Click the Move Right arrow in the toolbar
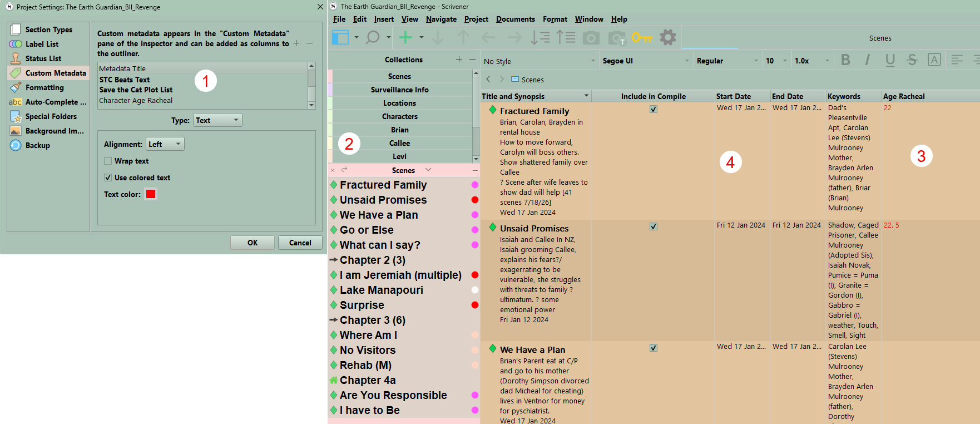The image size is (980, 424). point(515,37)
